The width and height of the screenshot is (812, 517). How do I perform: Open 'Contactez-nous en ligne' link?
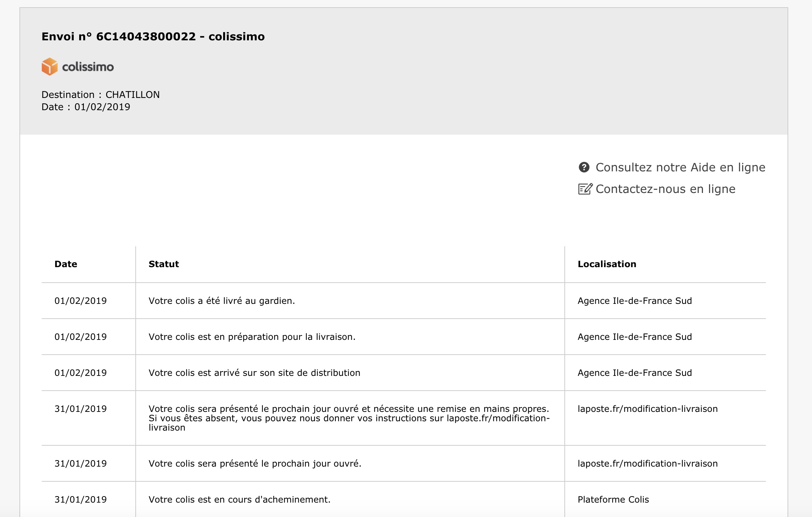tap(665, 189)
